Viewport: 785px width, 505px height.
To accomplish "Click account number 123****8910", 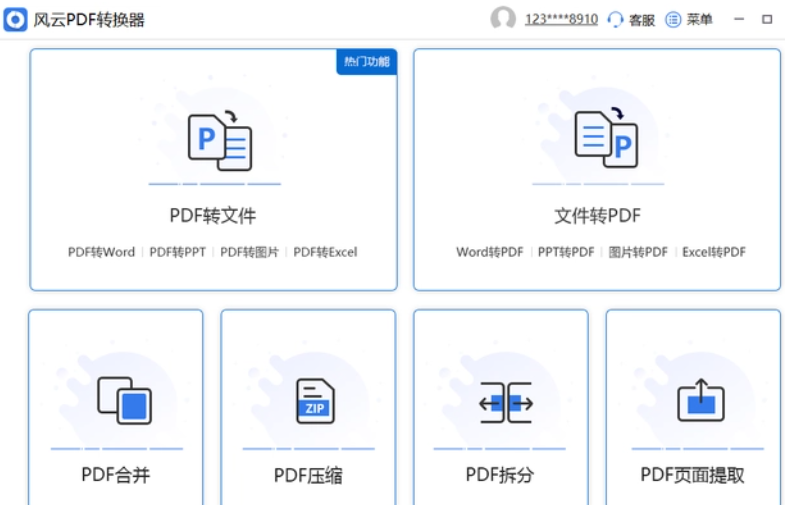I will [x=561, y=19].
